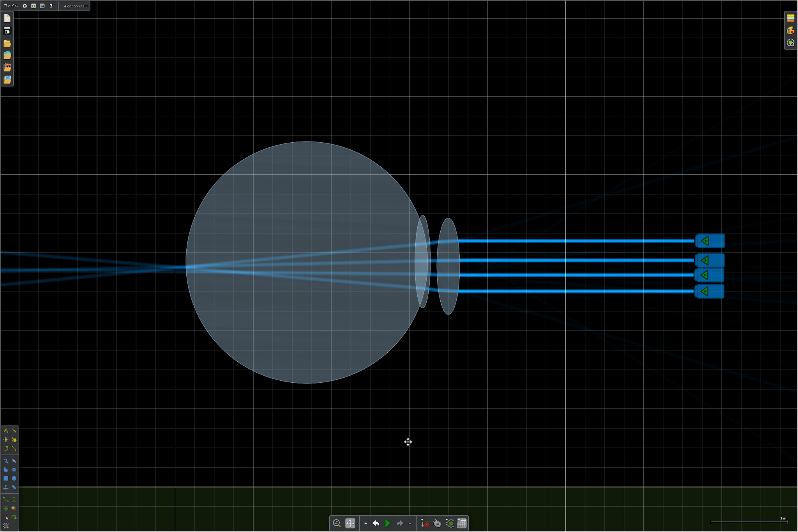Select the Sketch tool in toolbox
The width and height of the screenshot is (798, 532).
pos(6,431)
